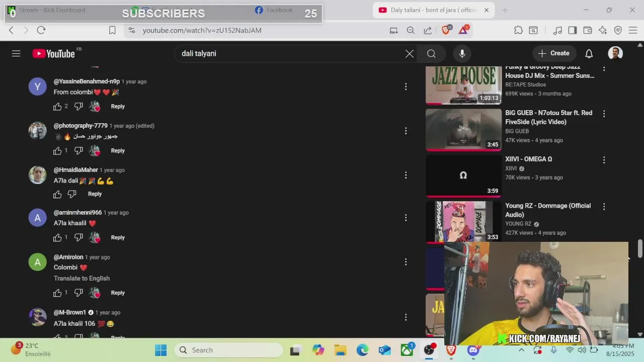The width and height of the screenshot is (644, 362).
Task: Like the 'A7la dali' comment by @HmaidiaMaher
Action: pos(57,194)
